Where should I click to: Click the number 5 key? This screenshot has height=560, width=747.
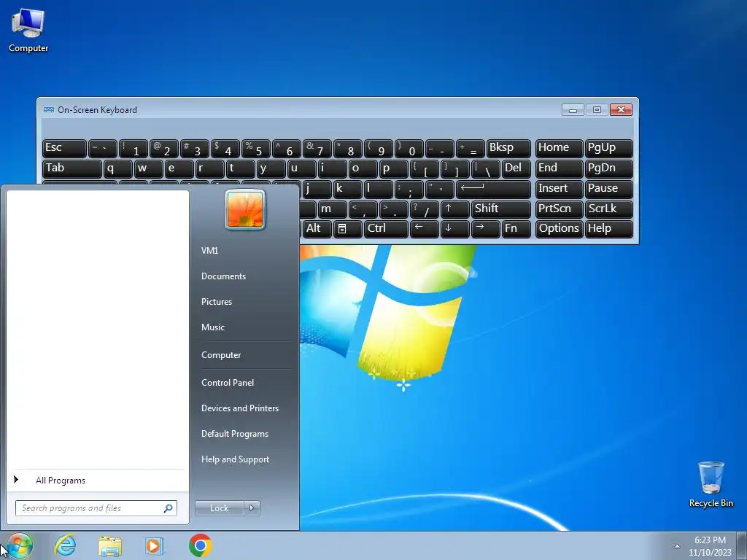(x=256, y=148)
